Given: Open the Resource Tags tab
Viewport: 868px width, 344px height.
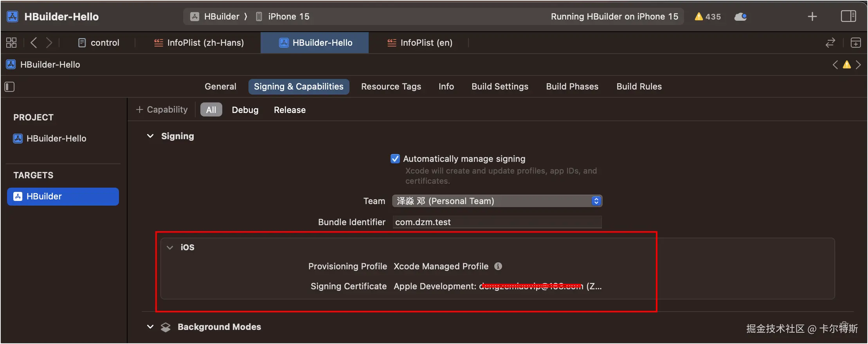Looking at the screenshot, I should point(391,86).
